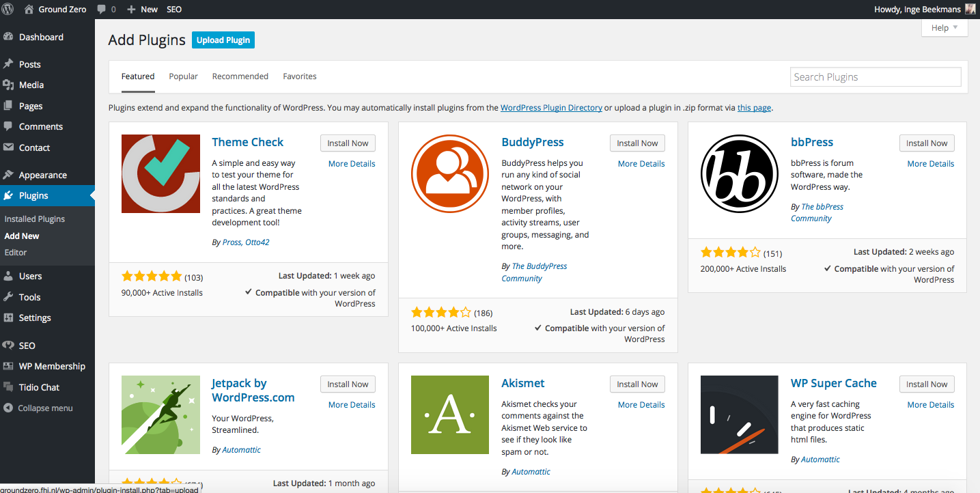Click the Posts pushpin icon

8,64
